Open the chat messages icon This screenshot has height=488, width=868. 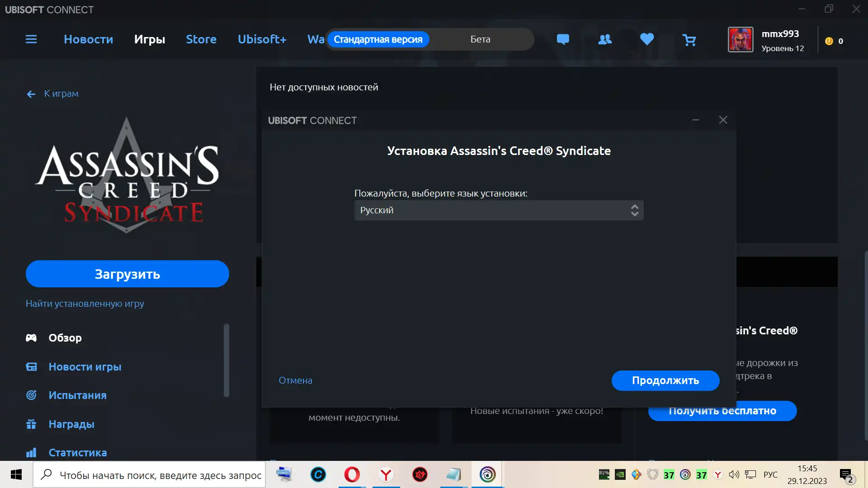point(563,40)
